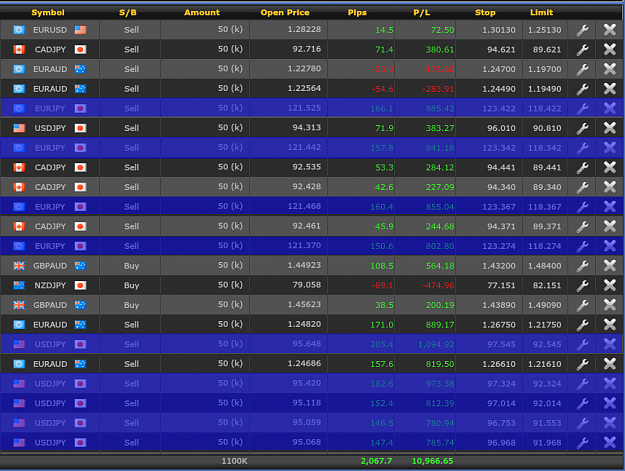
Task: Close the EURJPY position opened at 121.370
Action: pyautogui.click(x=609, y=246)
